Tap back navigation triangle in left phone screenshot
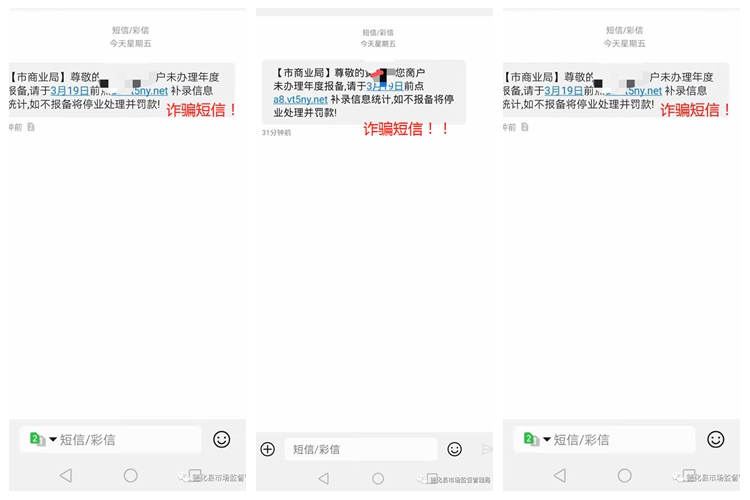750x500 pixels. click(x=66, y=475)
